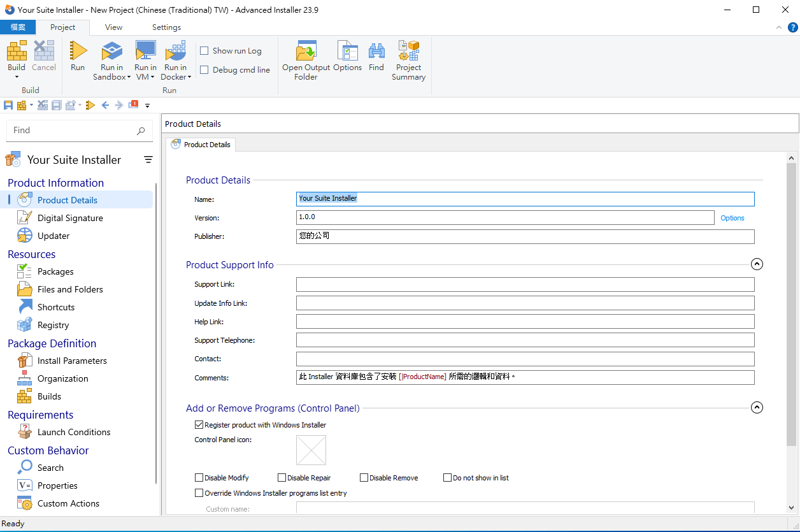The height and width of the screenshot is (532, 800).
Task: Click the help question mark icon
Action: (792, 27)
